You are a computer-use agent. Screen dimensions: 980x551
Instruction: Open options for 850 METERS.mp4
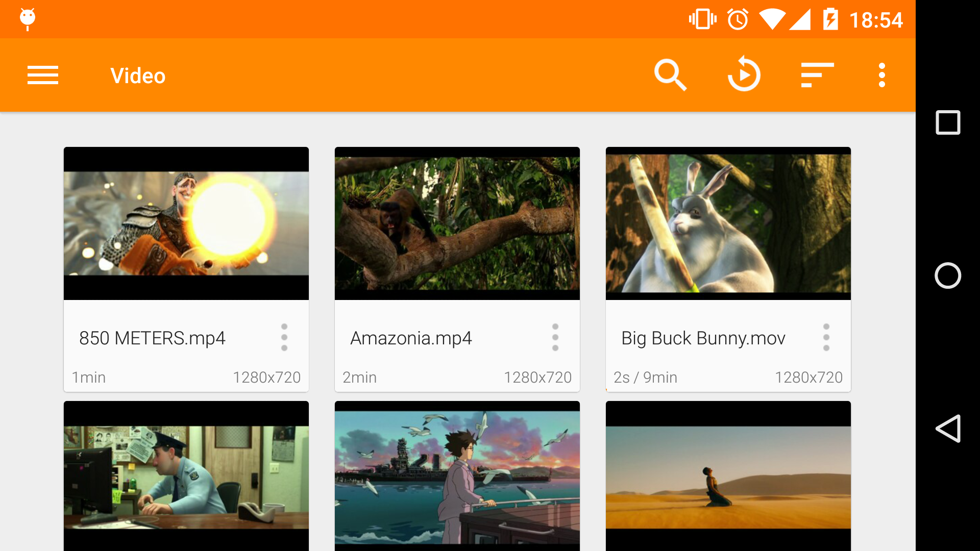click(x=284, y=337)
